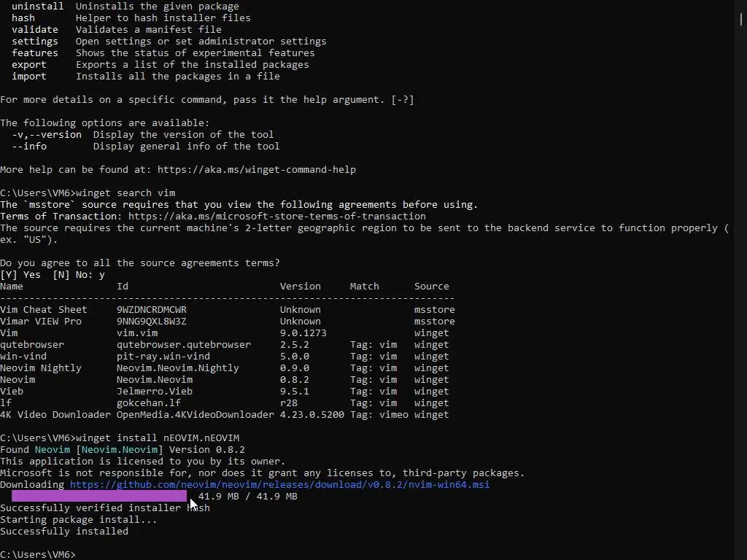Select the 'vim.vim' package Id
This screenshot has height=560, width=747.
point(137,332)
